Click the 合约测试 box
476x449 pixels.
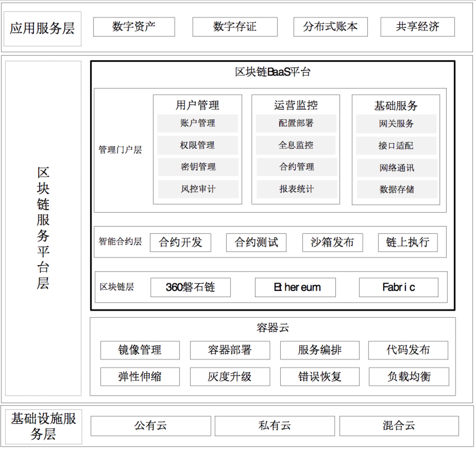[x=256, y=243]
